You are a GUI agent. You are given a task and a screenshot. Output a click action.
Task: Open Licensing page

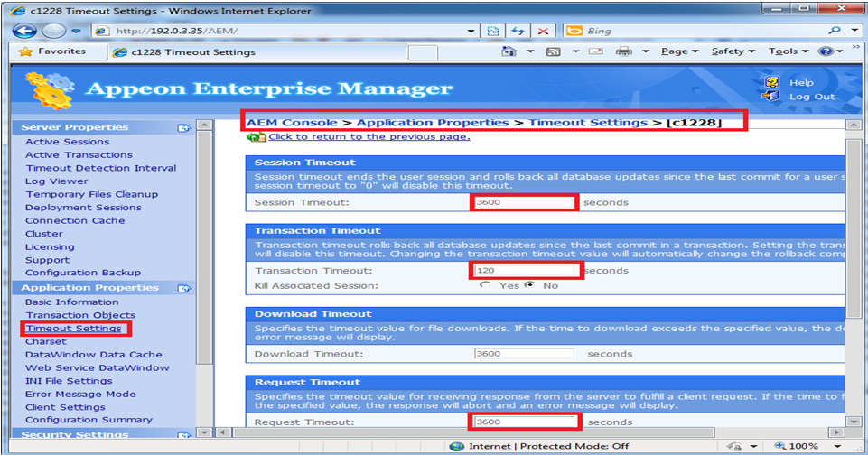(x=50, y=246)
